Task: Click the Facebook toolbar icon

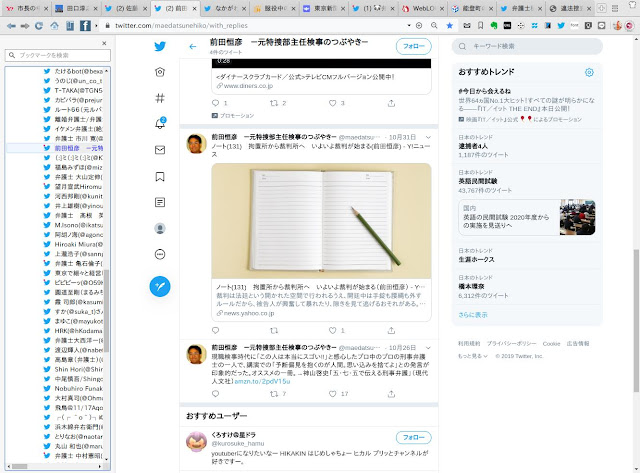Action: point(85,26)
